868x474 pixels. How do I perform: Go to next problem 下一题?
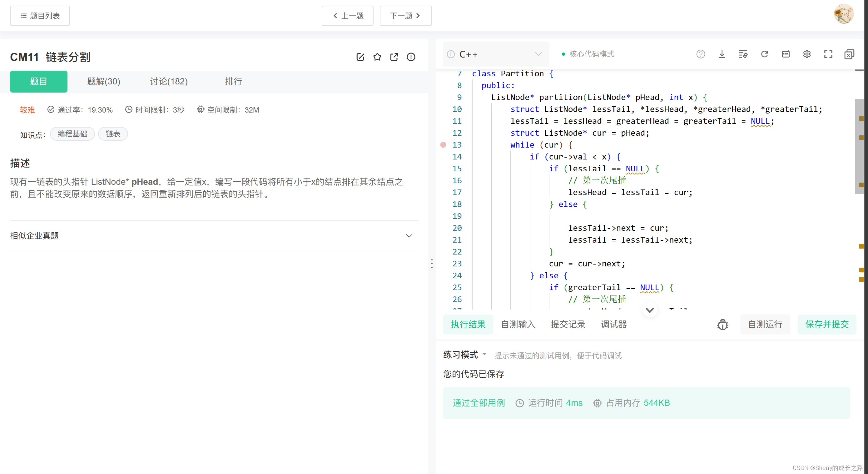pos(405,16)
